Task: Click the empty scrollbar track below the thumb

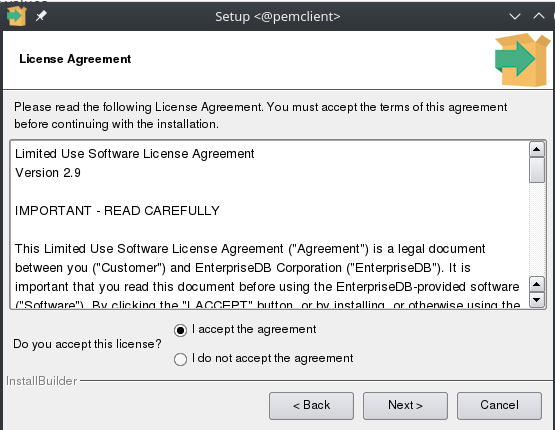Action: click(x=537, y=229)
